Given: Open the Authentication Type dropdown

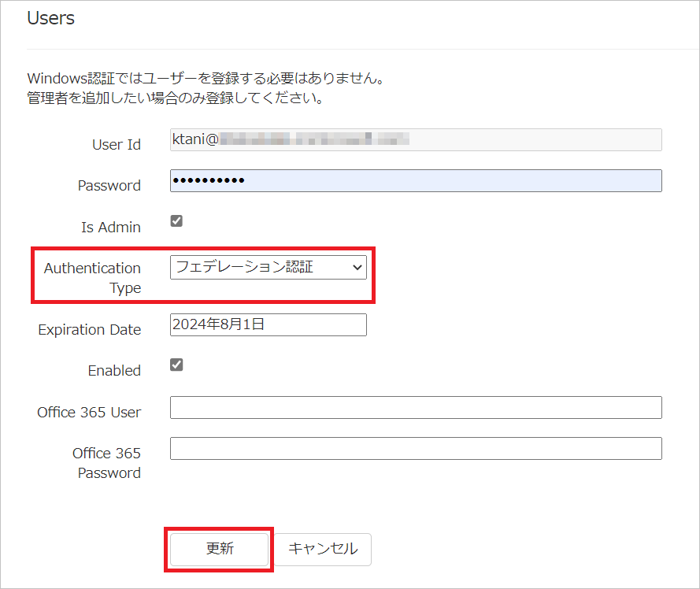Looking at the screenshot, I should point(268,268).
